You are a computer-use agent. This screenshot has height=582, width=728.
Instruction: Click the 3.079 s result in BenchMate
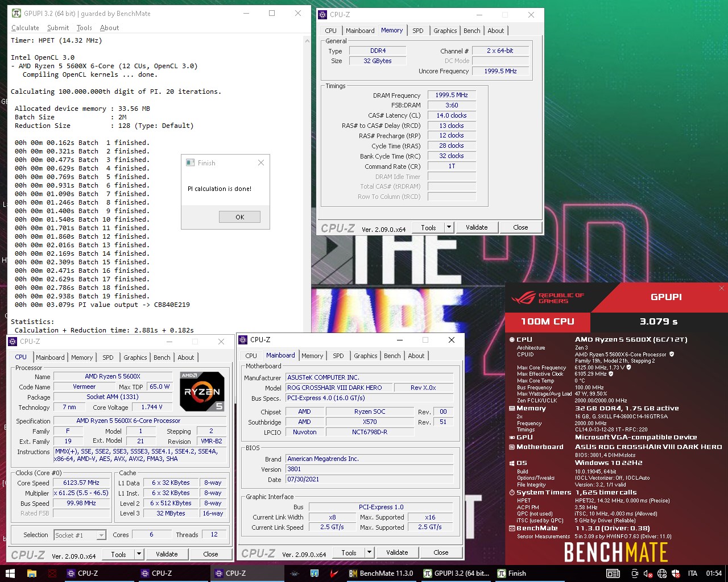click(x=659, y=321)
